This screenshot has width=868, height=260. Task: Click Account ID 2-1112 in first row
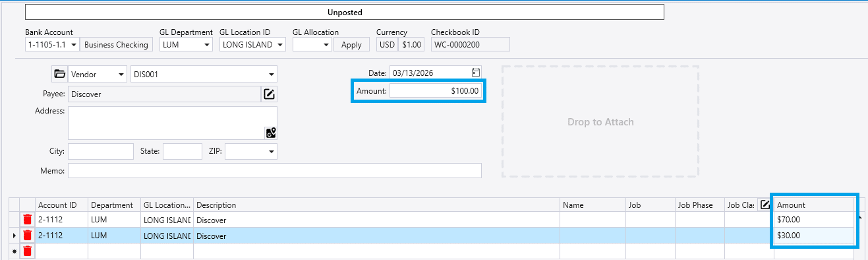[61, 219]
